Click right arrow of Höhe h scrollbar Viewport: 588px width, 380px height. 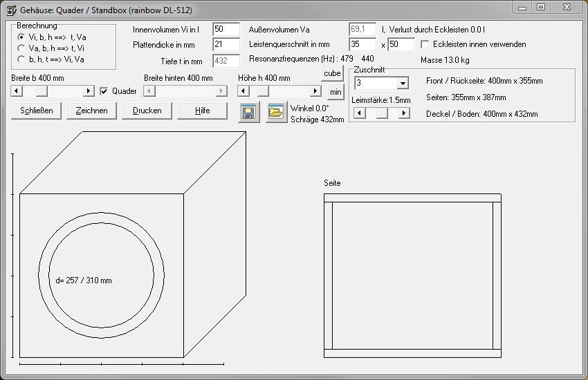(315, 91)
